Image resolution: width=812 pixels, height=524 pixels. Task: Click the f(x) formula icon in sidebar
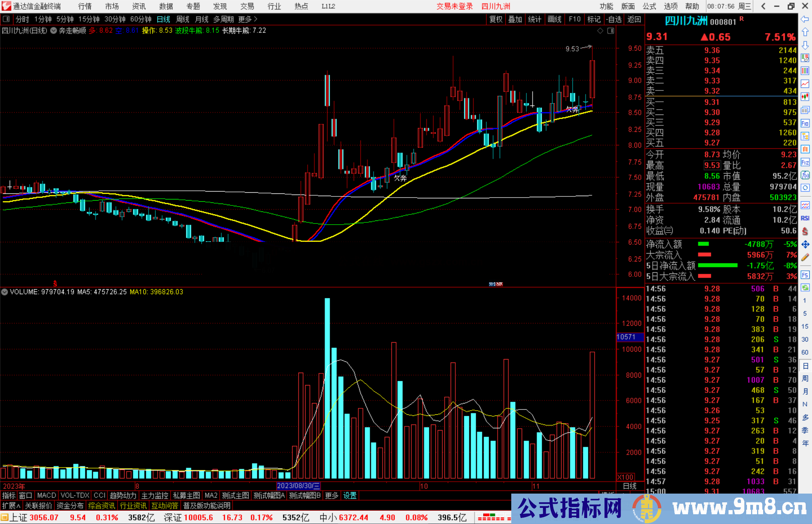coord(805,175)
